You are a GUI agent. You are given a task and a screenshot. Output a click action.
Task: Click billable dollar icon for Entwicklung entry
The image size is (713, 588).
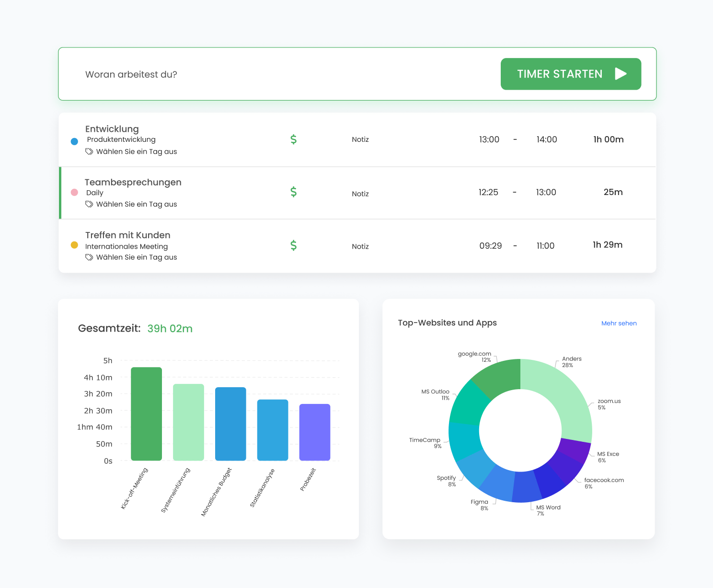click(293, 139)
